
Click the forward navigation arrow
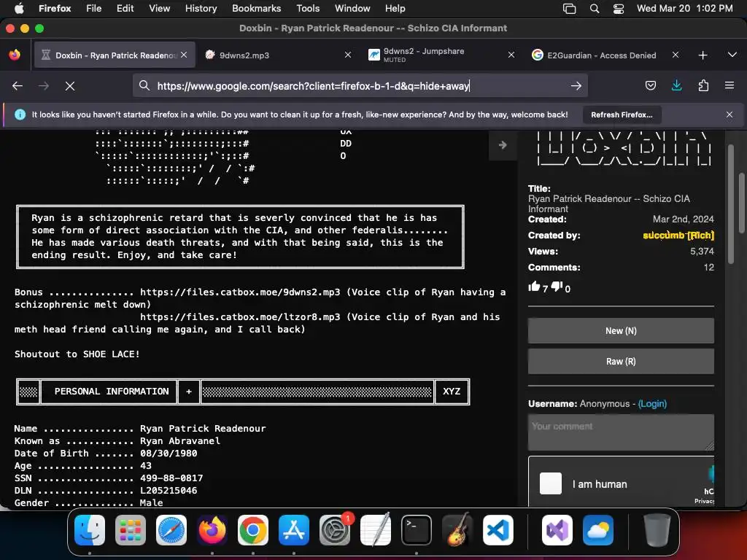[x=44, y=86]
